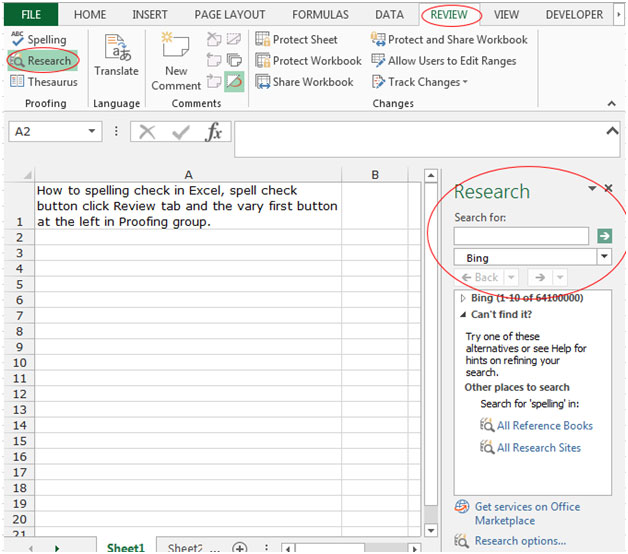Screen dimensions: 628x554
Task: Open the Research pane options dropdown arrow
Action: [592, 188]
